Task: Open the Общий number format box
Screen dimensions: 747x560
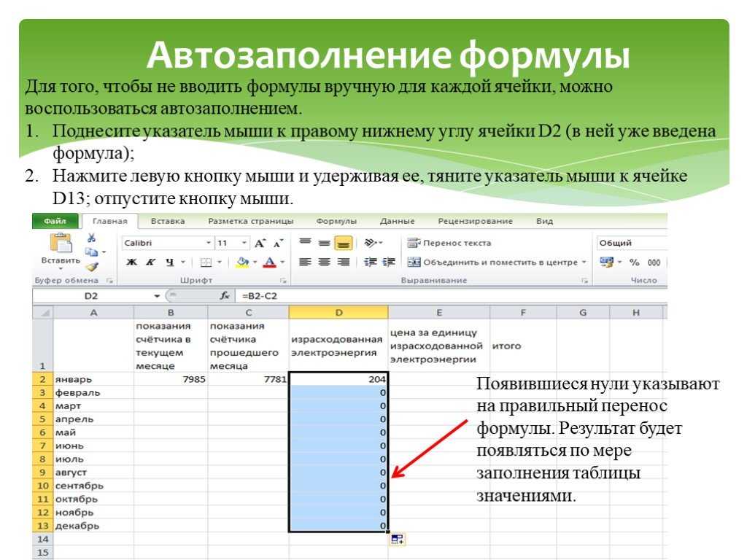Action: (x=631, y=243)
